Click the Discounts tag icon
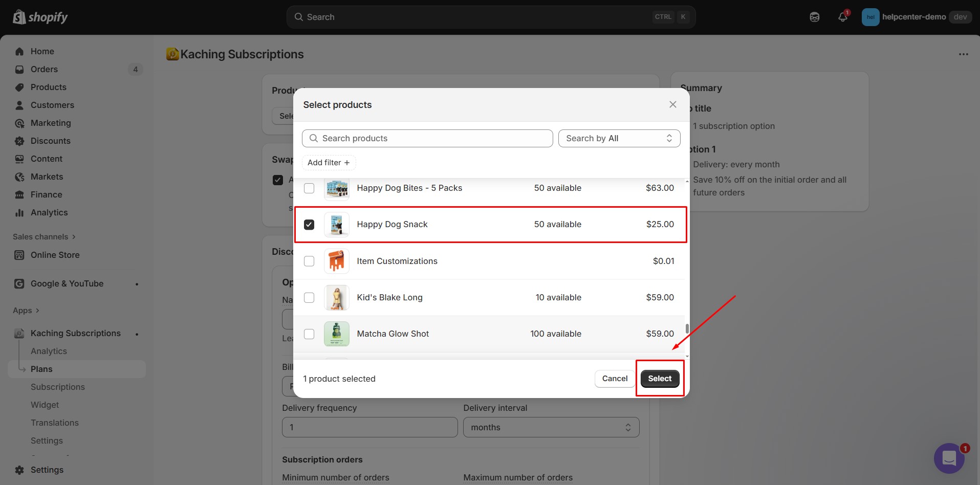The height and width of the screenshot is (485, 980). (19, 141)
